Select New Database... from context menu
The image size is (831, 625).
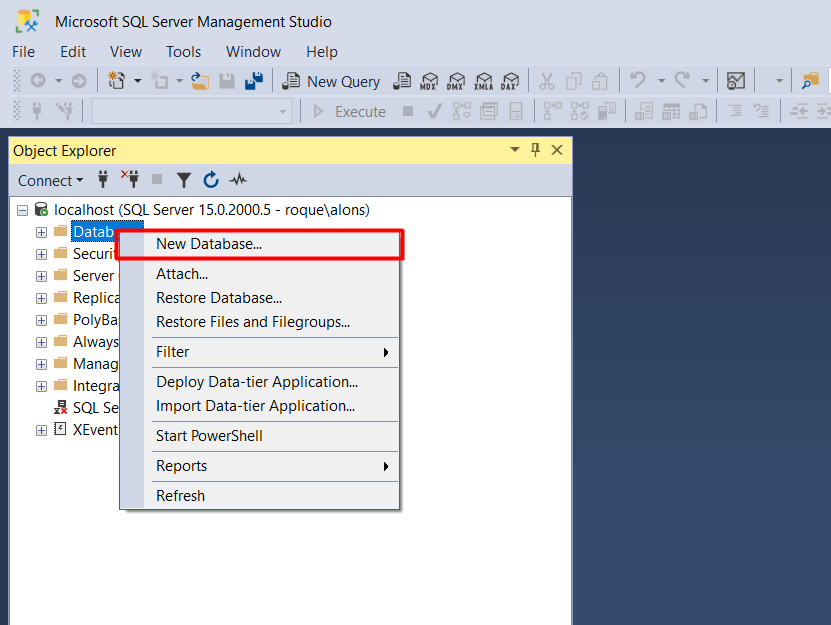tap(209, 244)
